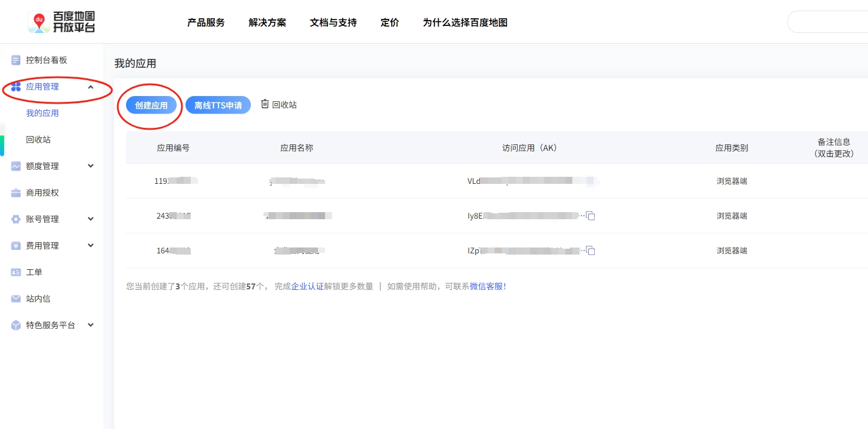Expand the 额度管理 chevron
Image resolution: width=868 pixels, height=429 pixels.
(x=91, y=166)
